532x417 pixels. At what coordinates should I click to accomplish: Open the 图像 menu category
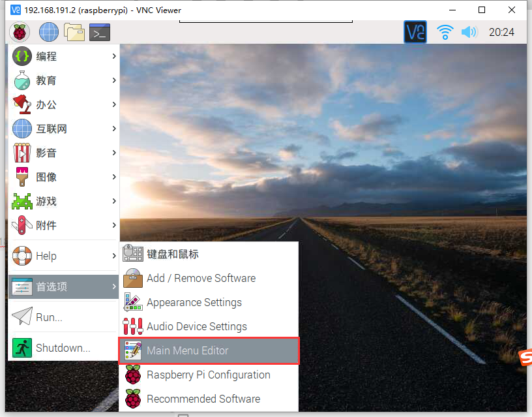pos(63,177)
